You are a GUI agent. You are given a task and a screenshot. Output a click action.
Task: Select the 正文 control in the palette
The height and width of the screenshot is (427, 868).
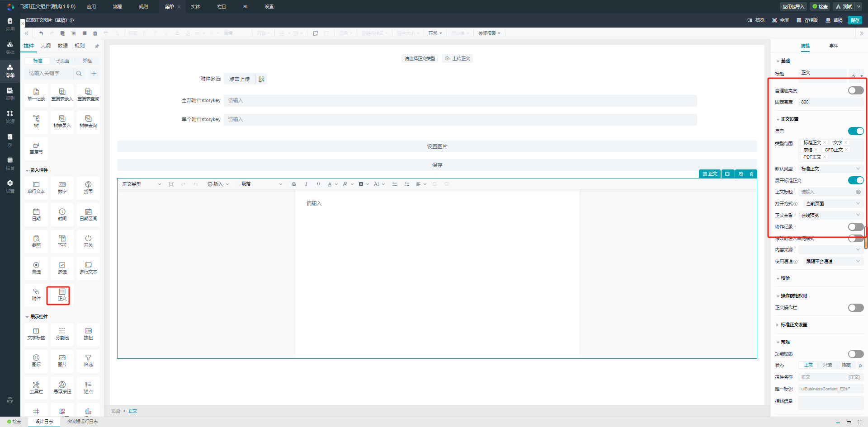62,295
